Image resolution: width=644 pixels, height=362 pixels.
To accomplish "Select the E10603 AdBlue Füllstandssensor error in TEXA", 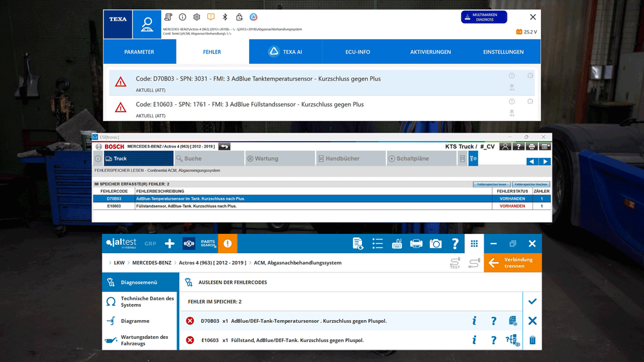I will point(321,108).
